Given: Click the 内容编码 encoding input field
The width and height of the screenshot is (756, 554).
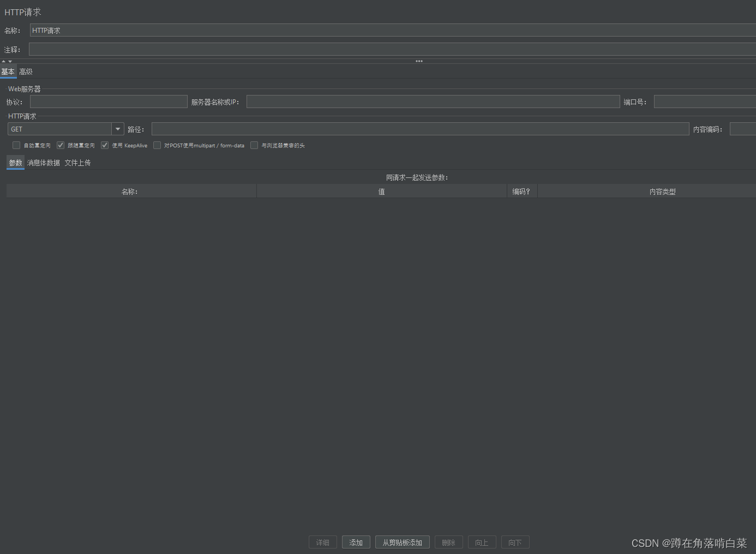Looking at the screenshot, I should [x=743, y=129].
